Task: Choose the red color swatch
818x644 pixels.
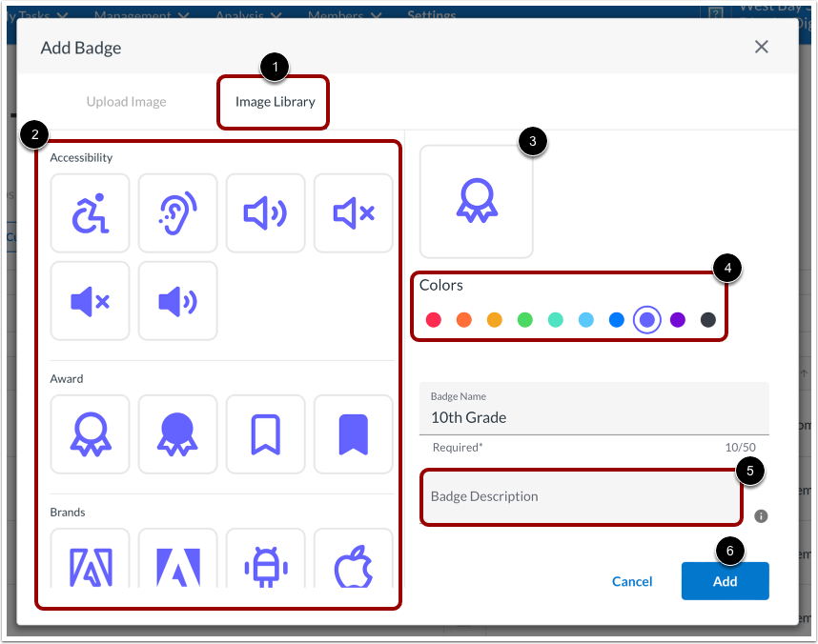Action: [x=434, y=320]
